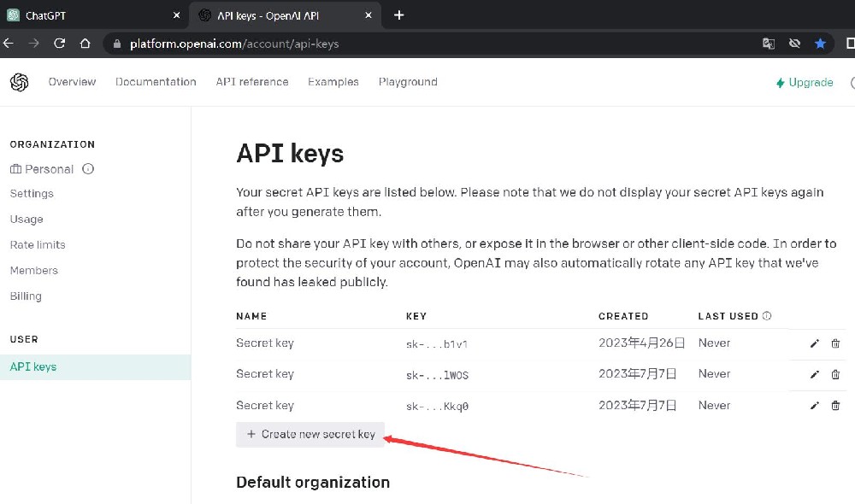Open the Examples nav item
Viewport: 855px width, 504px height.
tap(333, 82)
